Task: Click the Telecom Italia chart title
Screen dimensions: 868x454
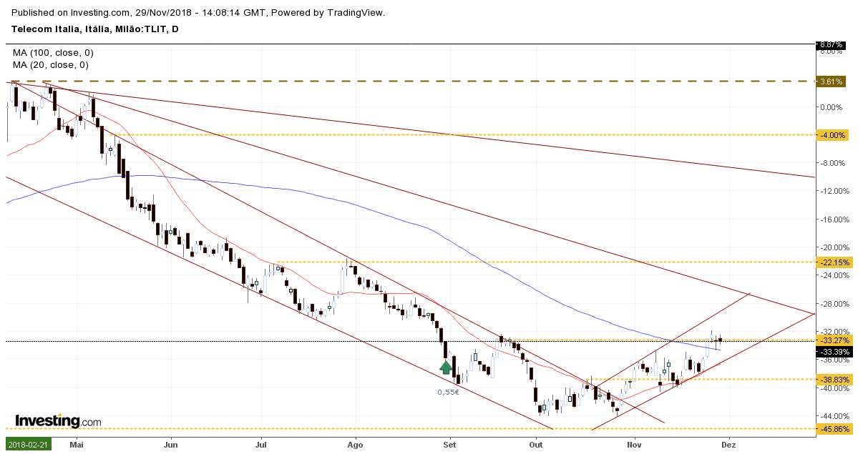Action: [95, 29]
